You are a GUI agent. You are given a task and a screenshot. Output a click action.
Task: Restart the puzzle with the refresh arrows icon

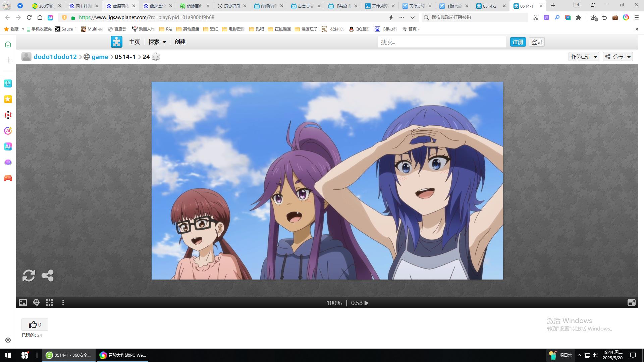[29, 276]
